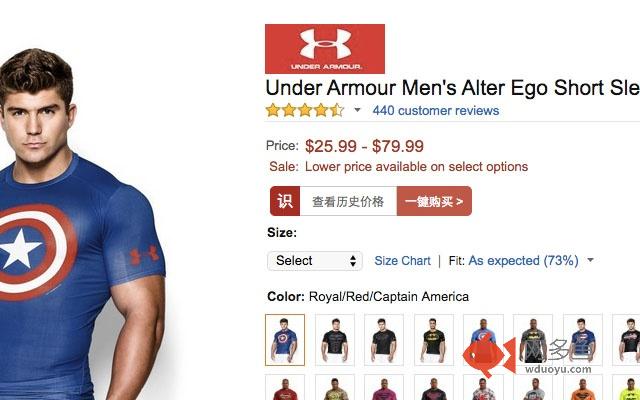Click the As expected (73%) fit link
Viewport: 640px width, 400px height.
(523, 261)
